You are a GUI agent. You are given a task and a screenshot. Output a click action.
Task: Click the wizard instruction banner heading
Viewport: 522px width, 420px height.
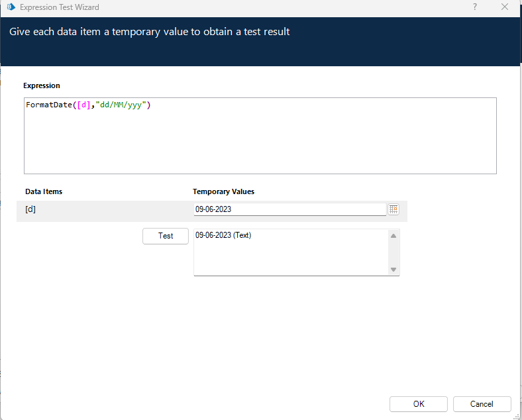[x=150, y=32]
